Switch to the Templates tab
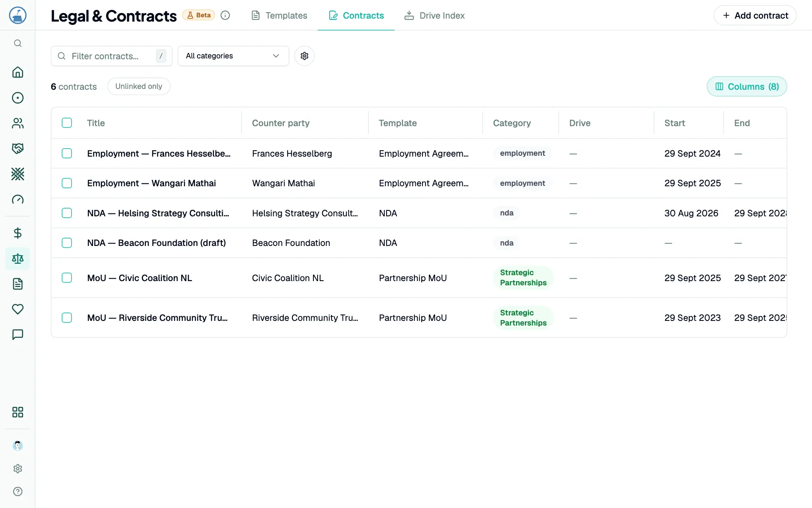812x508 pixels. coord(279,16)
